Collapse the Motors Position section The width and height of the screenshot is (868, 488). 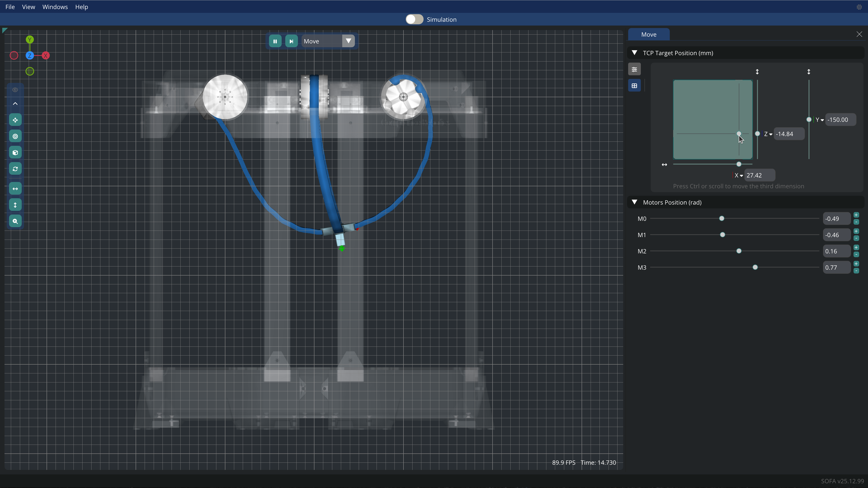pos(634,202)
